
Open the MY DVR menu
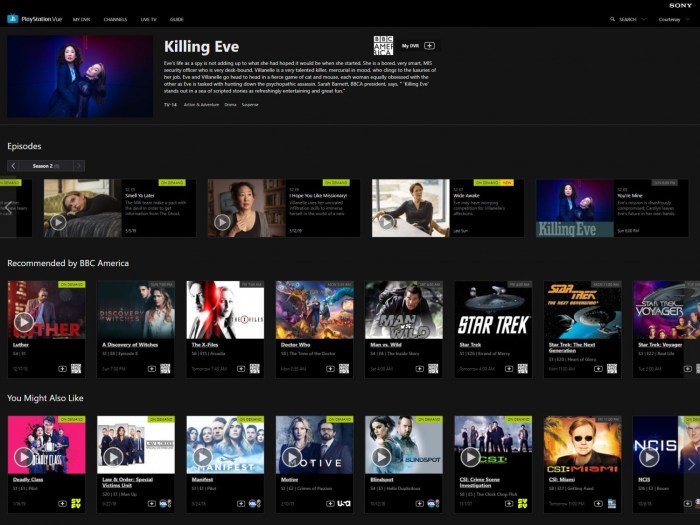click(x=81, y=20)
